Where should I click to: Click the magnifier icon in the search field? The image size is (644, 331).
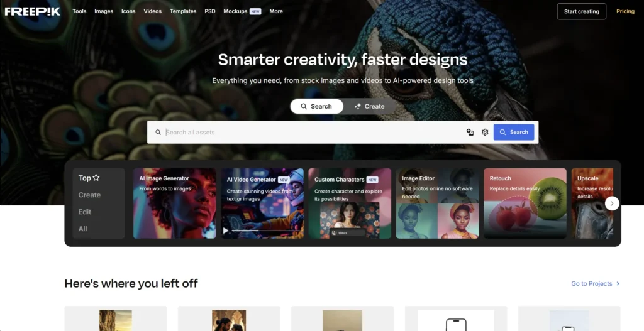click(158, 132)
